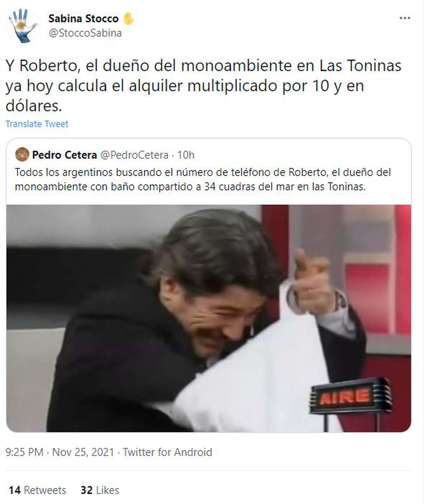Click the Twitter for Android source link
Screen dimensions: 424x504
pos(167,452)
